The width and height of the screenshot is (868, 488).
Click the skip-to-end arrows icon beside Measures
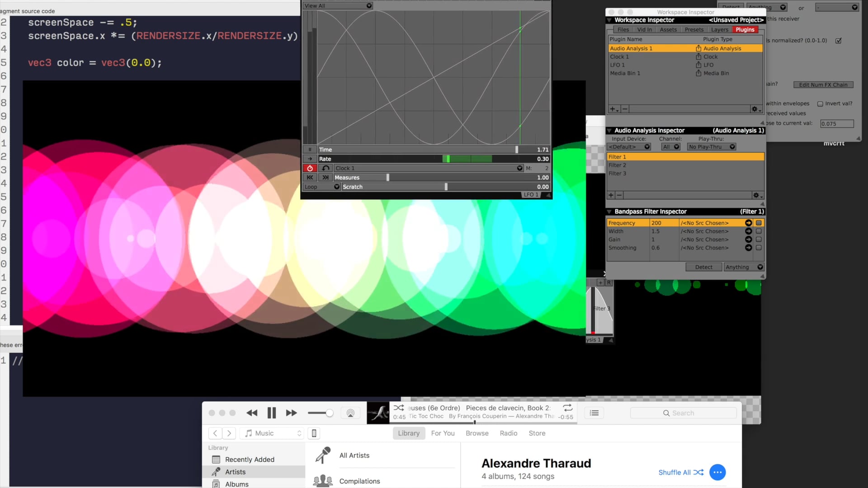(325, 178)
